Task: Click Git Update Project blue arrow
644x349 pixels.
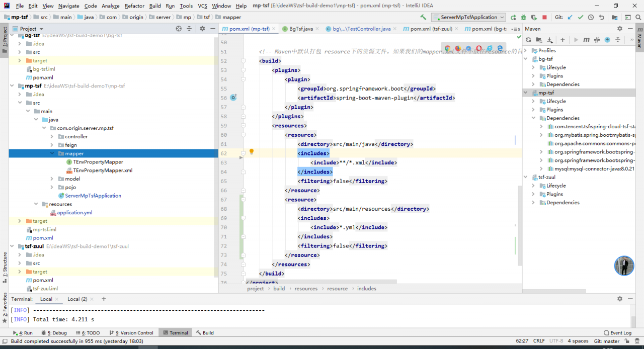Action: (570, 17)
